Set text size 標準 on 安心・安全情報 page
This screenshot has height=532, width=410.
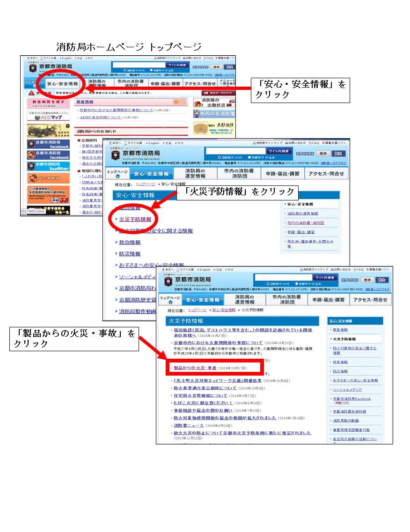(323, 154)
